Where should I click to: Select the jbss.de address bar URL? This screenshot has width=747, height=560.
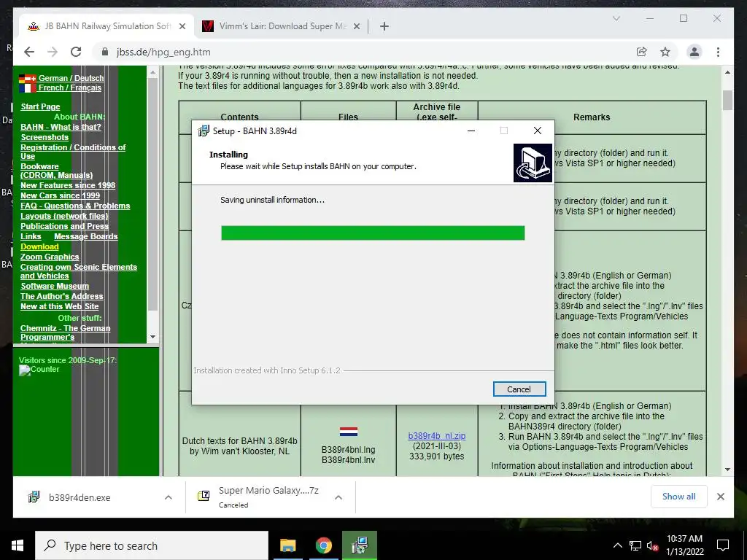coord(163,52)
